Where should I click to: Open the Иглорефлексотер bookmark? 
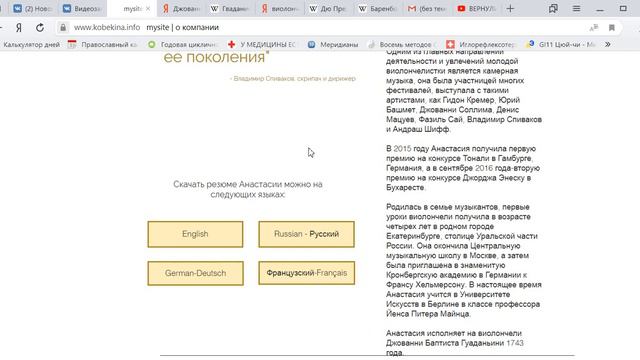point(481,44)
